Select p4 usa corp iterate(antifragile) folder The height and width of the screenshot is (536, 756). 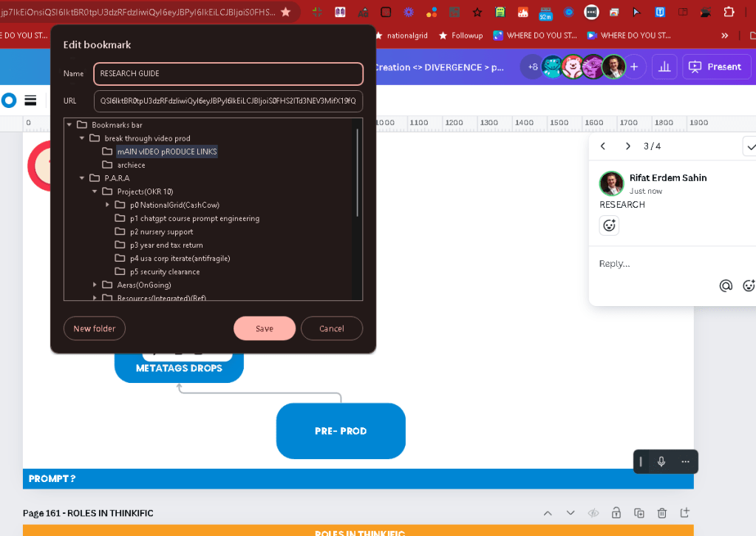tap(180, 259)
